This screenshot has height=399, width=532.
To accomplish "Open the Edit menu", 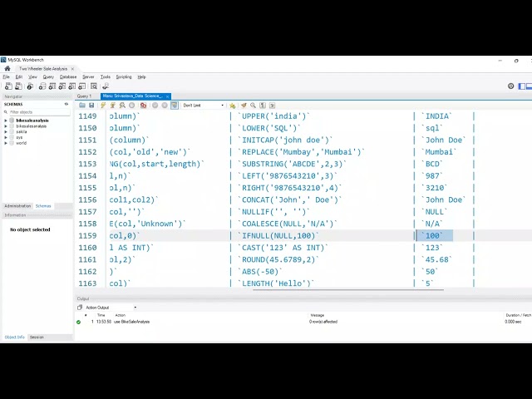I will click(19, 77).
